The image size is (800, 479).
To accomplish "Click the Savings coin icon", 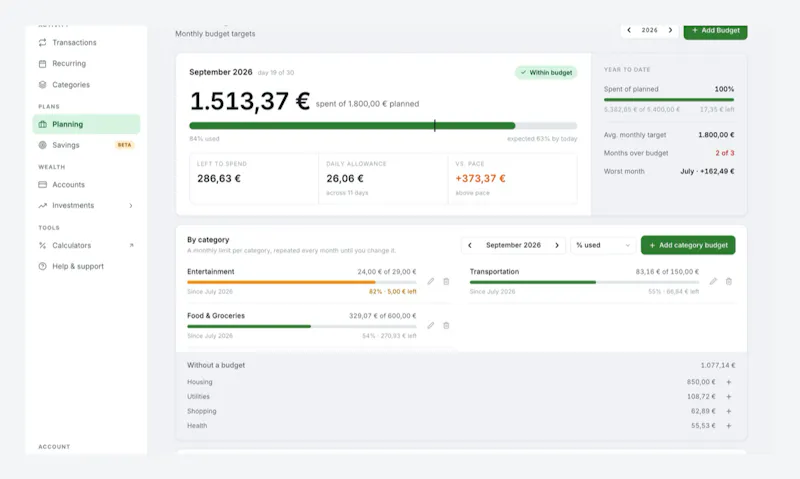I will tap(42, 145).
